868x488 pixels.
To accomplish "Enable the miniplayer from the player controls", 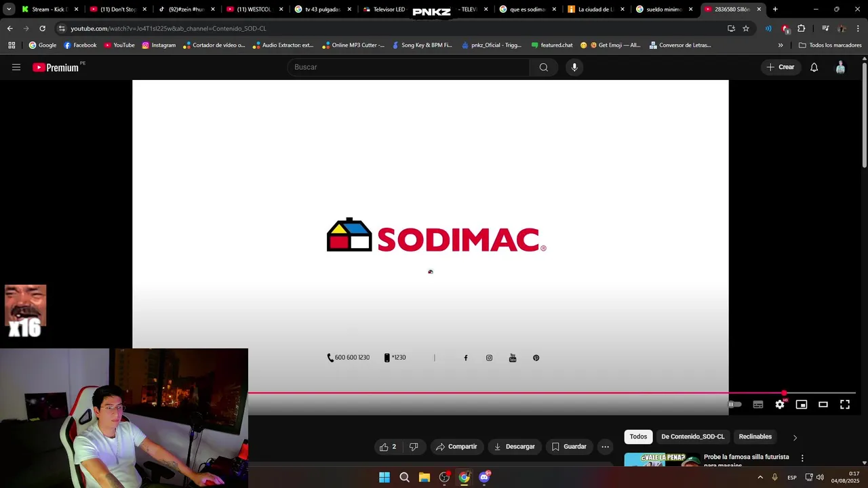I will tap(802, 405).
